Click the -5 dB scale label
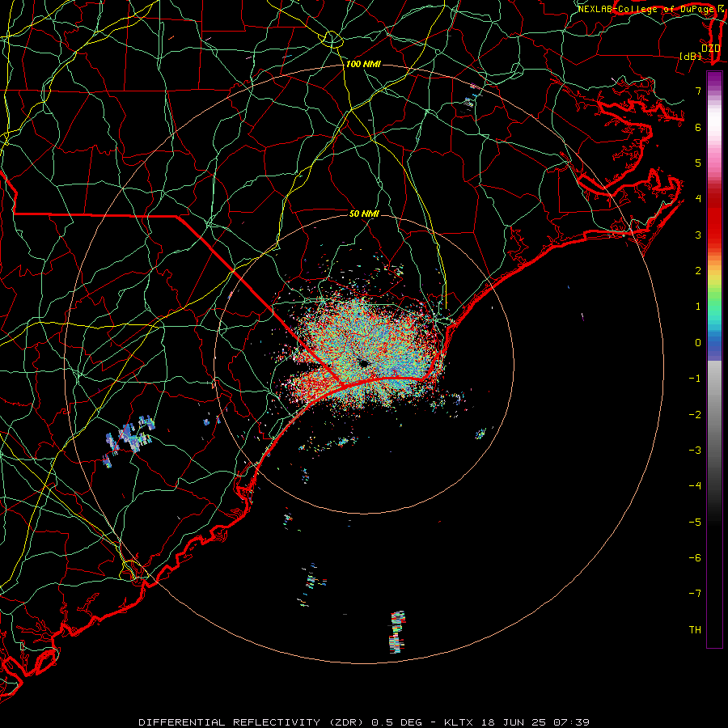 695,523
